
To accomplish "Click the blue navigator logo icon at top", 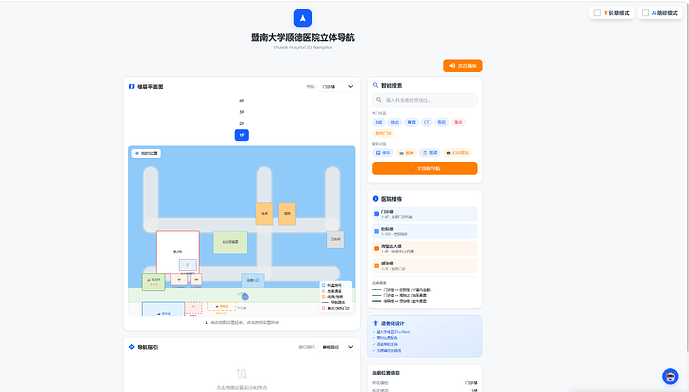I will coord(303,18).
